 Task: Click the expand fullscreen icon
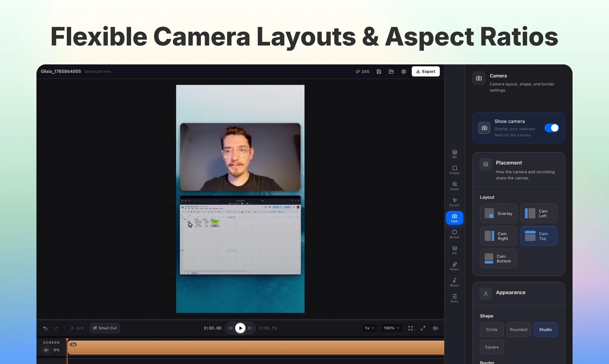pos(423,328)
